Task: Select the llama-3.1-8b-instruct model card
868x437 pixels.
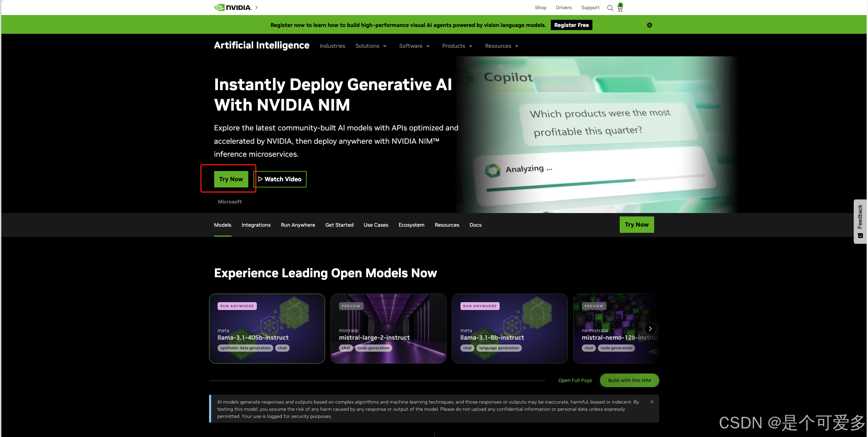Action: click(510, 329)
